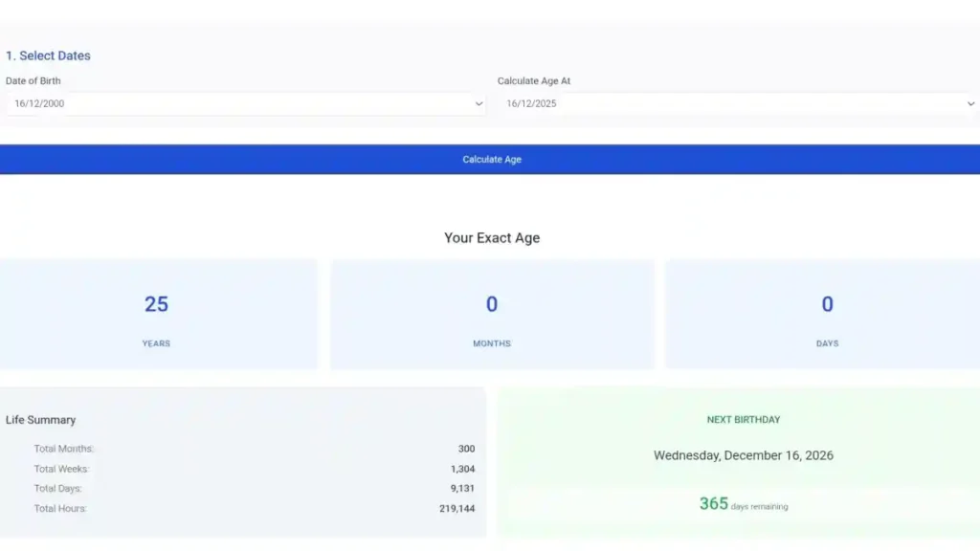Click the Calculate Age button

tap(492, 159)
